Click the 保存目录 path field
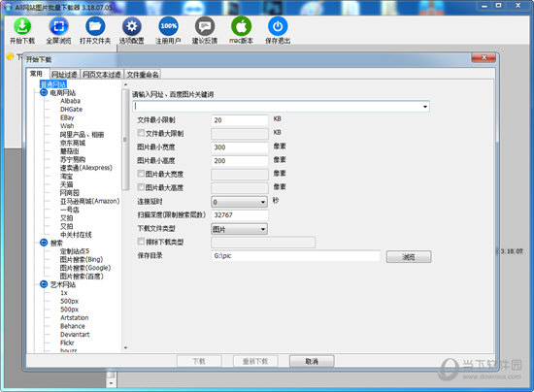The width and height of the screenshot is (534, 392). coord(295,256)
